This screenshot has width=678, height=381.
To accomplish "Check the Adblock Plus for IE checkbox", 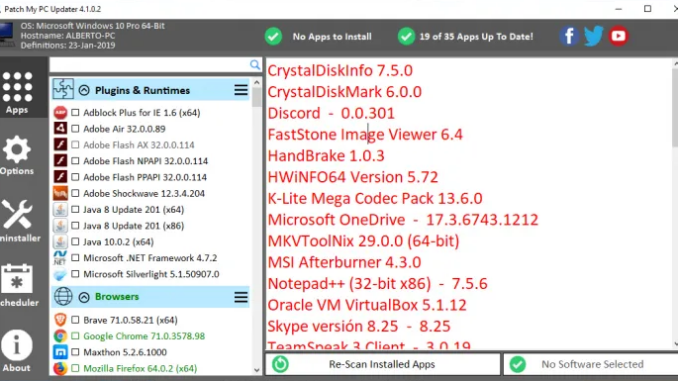I will [x=75, y=112].
